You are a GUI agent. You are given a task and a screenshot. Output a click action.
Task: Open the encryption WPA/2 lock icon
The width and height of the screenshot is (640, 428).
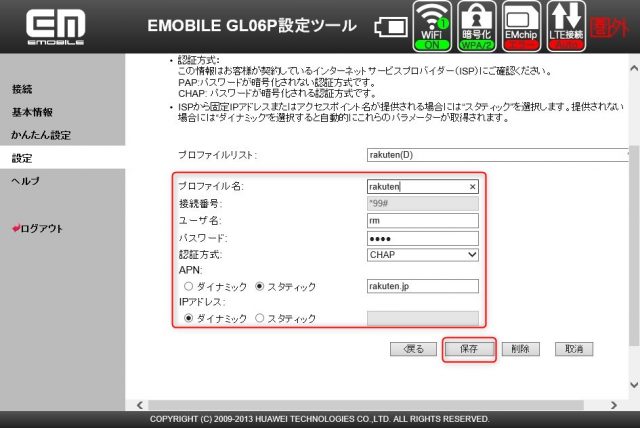(x=476, y=26)
